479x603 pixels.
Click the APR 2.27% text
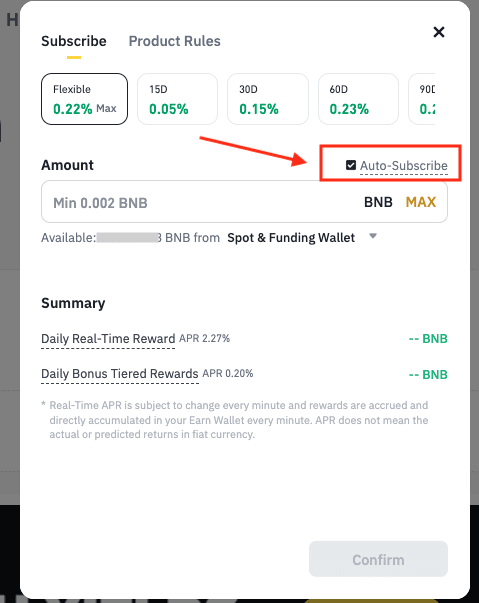pos(205,338)
